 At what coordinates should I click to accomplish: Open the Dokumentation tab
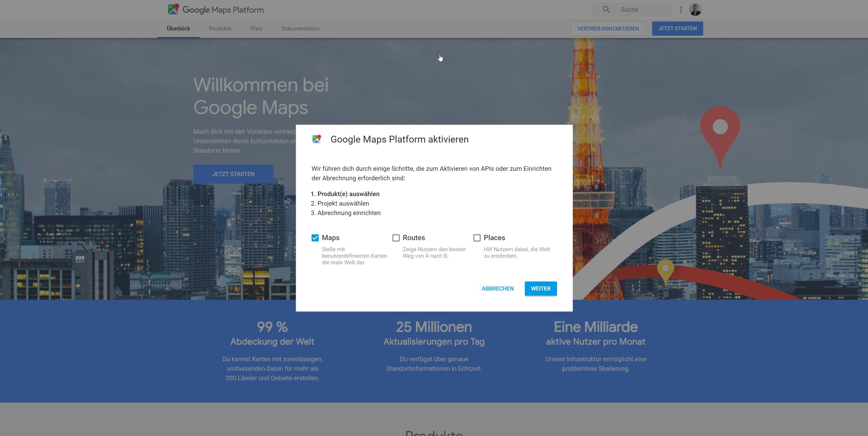click(301, 28)
